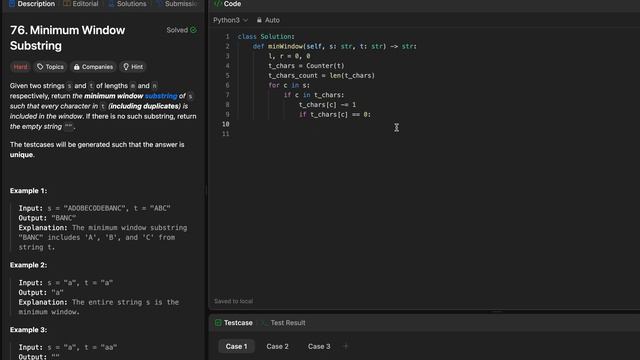Open the Companies locked button
640x360 pixels.
pos(93,67)
